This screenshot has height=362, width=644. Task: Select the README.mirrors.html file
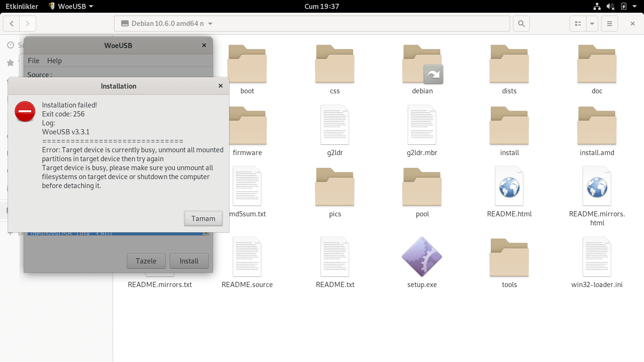click(x=597, y=186)
